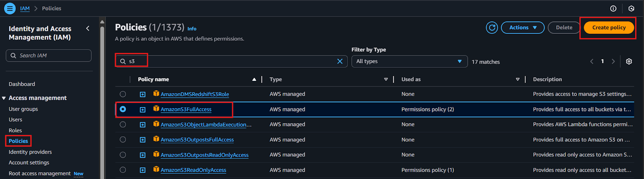Open AmazonDMSRedshiftS3Role policy link

(x=195, y=94)
